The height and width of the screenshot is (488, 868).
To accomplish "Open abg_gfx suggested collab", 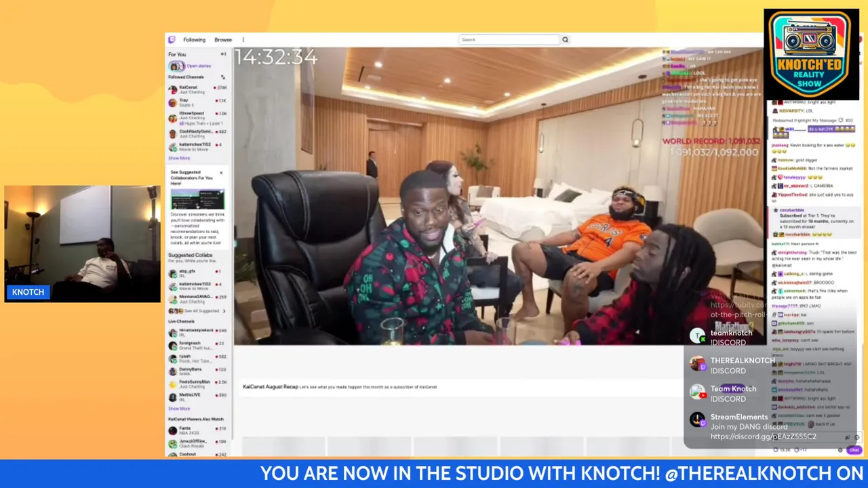I will point(197,272).
